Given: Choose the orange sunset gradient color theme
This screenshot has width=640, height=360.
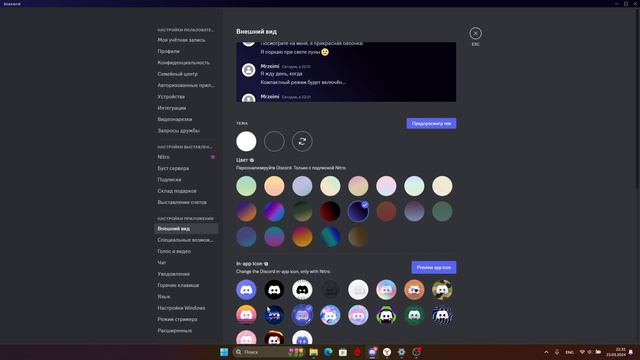Looking at the screenshot, I should coord(302,237).
